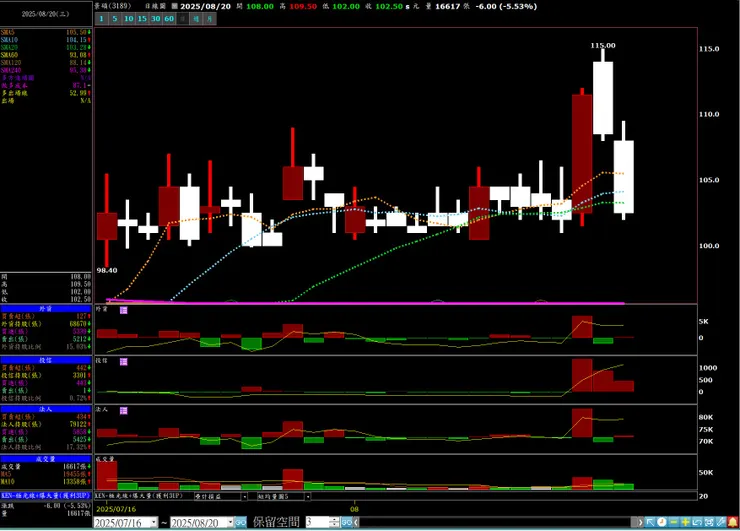Click the clock history icon
This screenshot has height=531, width=740.
[x=662, y=522]
